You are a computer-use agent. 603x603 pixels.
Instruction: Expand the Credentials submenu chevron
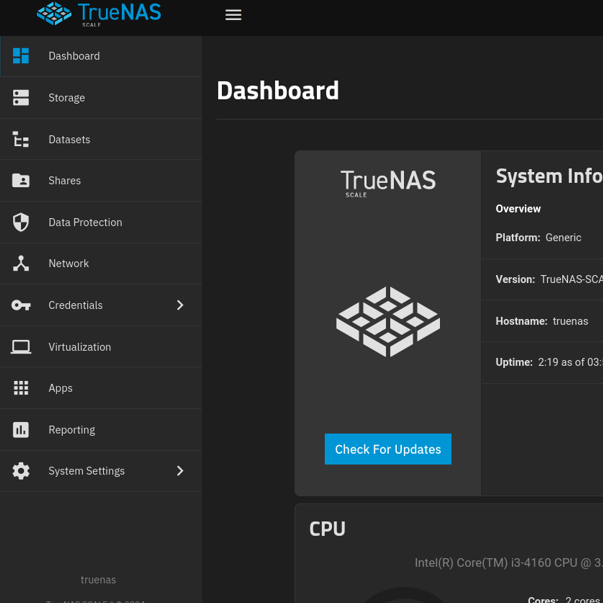coord(180,305)
